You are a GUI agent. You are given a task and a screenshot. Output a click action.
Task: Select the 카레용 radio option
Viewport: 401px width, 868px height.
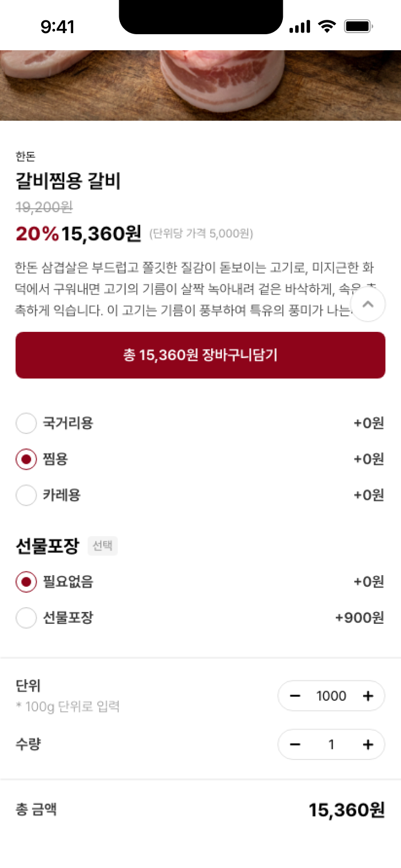(26, 495)
